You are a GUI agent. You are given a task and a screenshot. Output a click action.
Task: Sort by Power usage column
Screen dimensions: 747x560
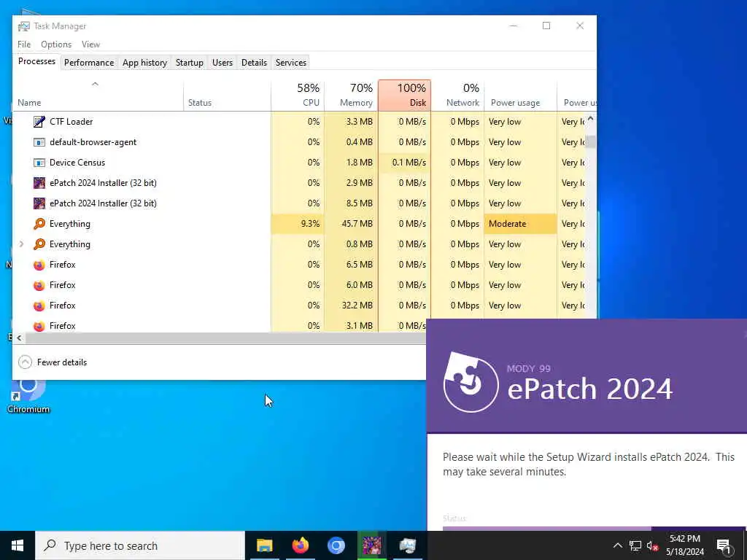(x=521, y=96)
